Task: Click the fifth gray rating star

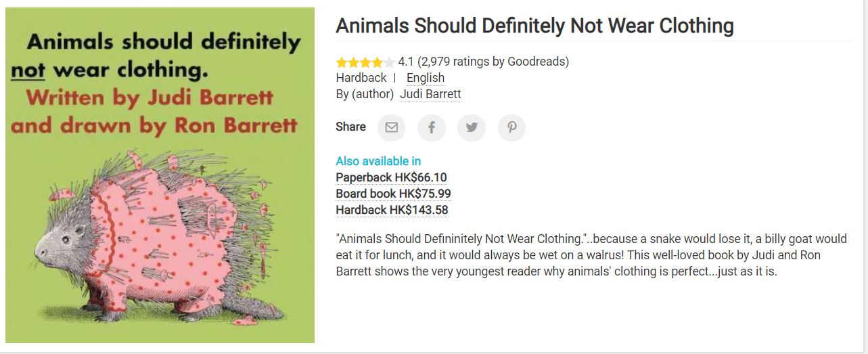Action: pos(389,62)
